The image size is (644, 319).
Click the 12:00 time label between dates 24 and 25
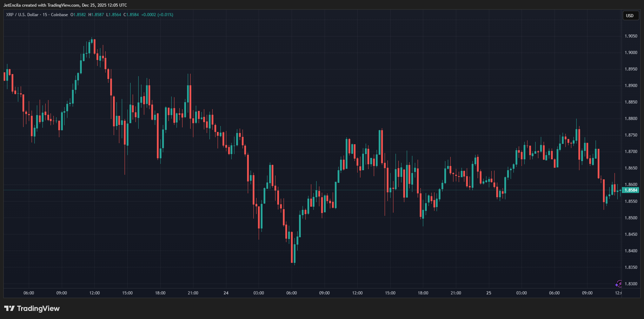(357, 293)
